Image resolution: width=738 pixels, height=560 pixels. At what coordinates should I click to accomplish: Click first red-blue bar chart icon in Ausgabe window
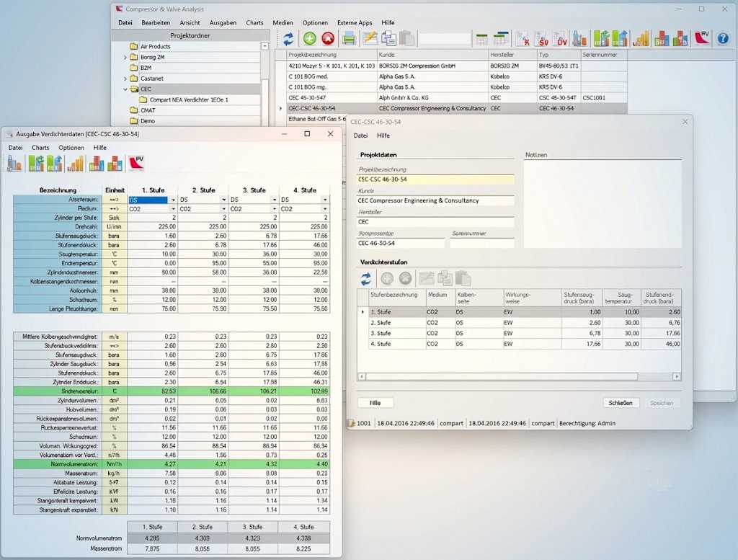(96, 164)
